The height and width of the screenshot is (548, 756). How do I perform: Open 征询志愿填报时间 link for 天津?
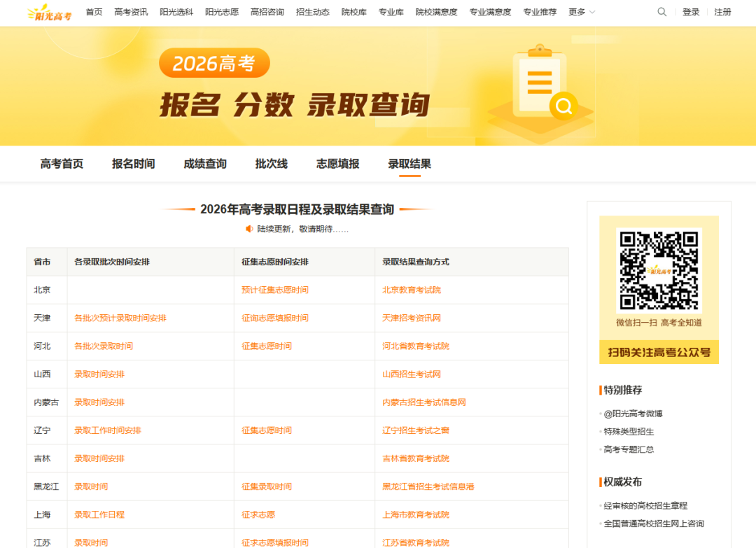point(275,318)
